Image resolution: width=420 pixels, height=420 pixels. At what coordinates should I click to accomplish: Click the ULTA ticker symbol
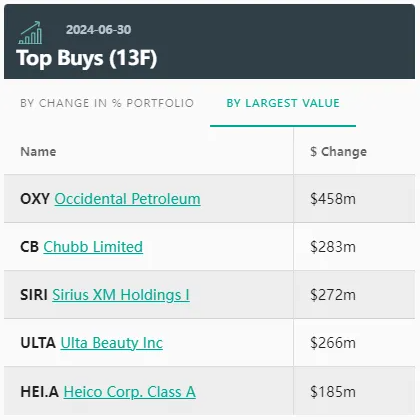(x=38, y=343)
